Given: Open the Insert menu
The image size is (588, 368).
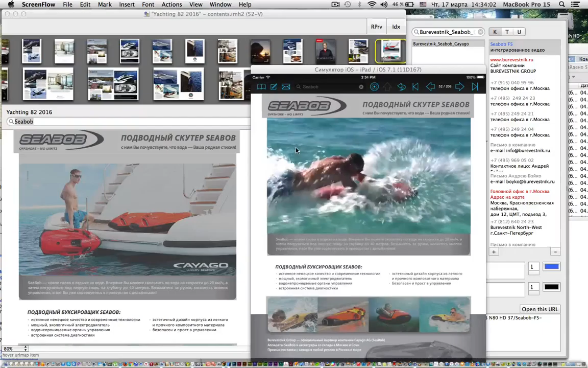Looking at the screenshot, I should (127, 5).
